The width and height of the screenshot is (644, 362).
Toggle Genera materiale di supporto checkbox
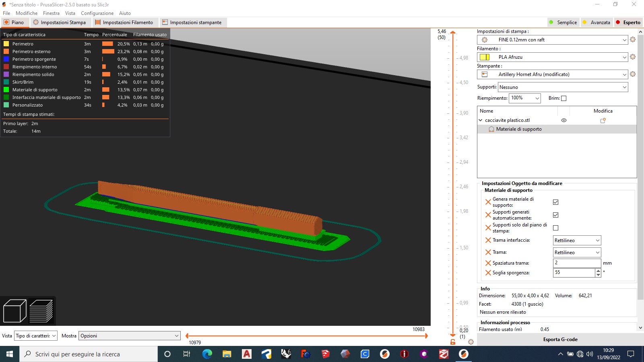[x=555, y=202]
